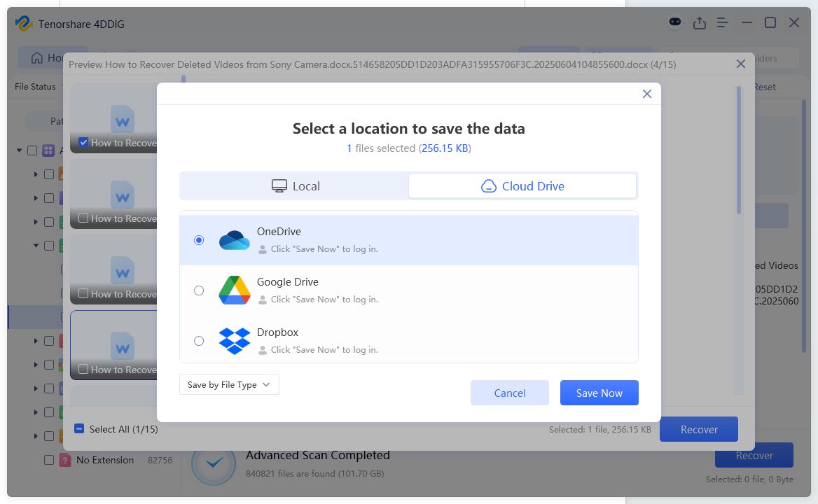Click "Advanced Scan Completed" status text
The height and width of the screenshot is (504, 818).
(318, 455)
